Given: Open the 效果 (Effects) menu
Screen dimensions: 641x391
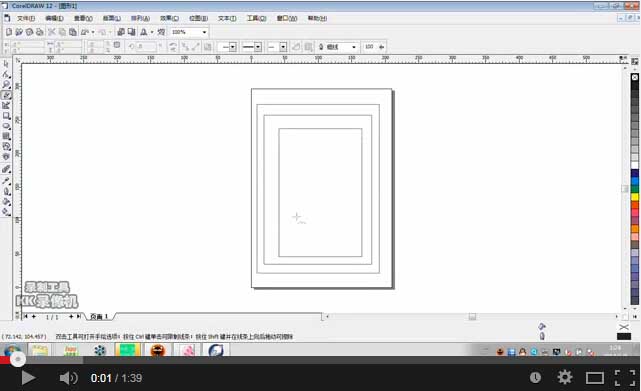Looking at the screenshot, I should coord(169,18).
